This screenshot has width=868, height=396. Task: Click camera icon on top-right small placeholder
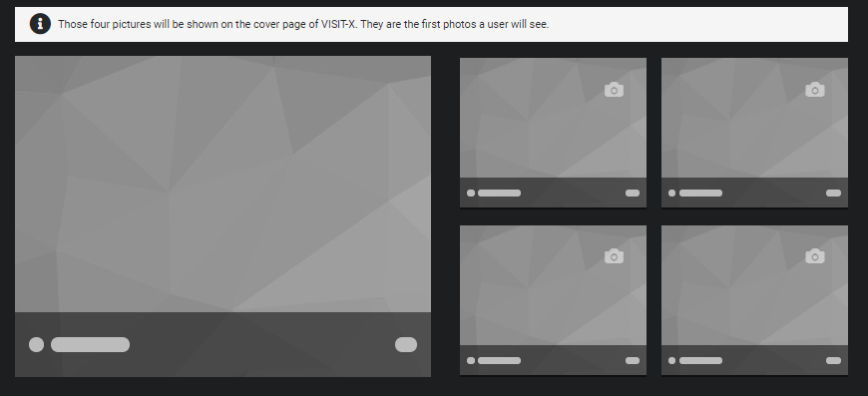pos(815,90)
